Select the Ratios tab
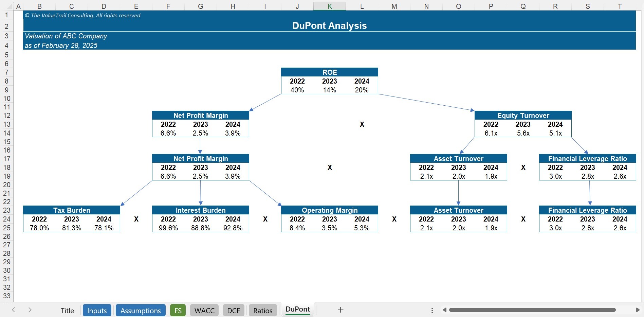 pos(262,310)
